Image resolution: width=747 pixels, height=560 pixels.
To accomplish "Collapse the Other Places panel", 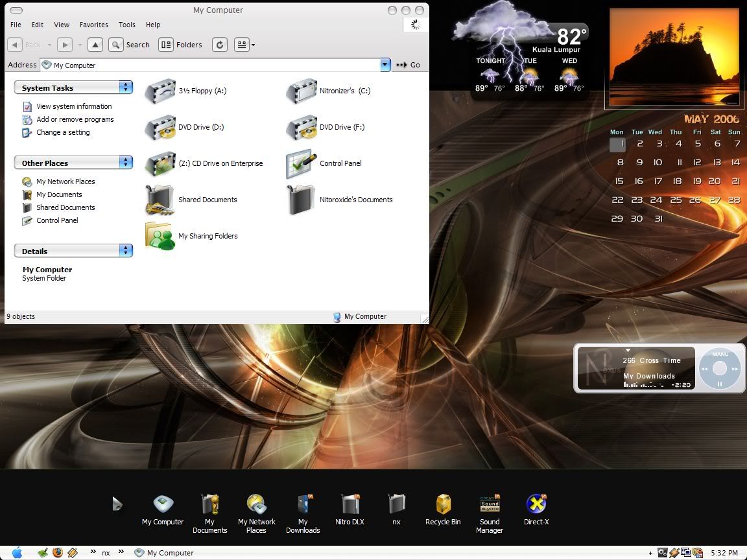I will click(x=126, y=163).
